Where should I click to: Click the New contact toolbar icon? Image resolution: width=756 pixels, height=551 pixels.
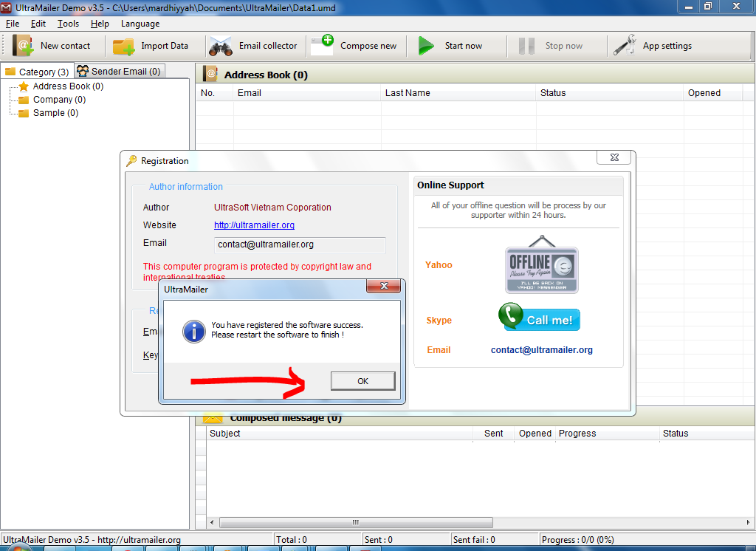tap(23, 46)
